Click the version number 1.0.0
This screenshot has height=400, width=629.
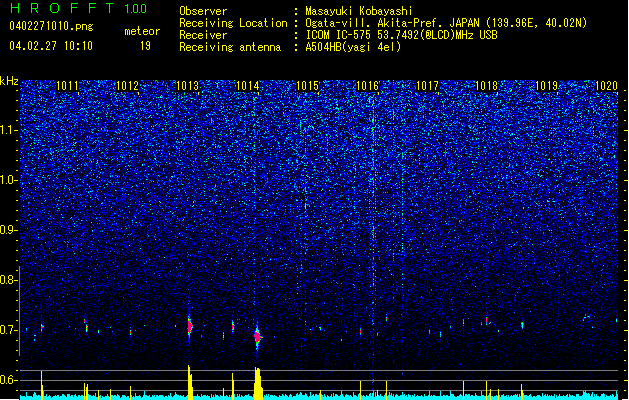point(136,8)
